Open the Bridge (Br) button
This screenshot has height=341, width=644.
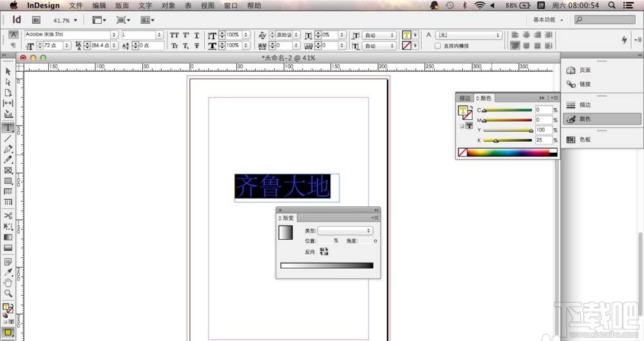36,20
